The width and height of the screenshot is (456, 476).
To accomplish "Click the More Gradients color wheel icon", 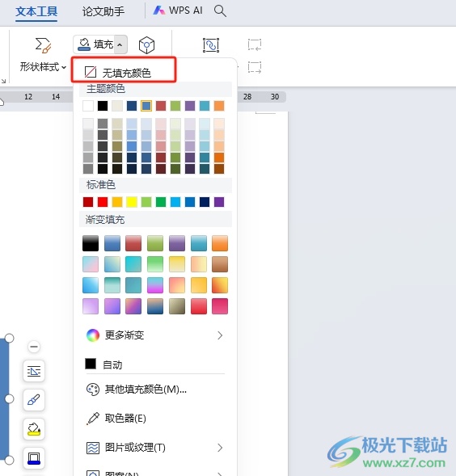I will [x=93, y=335].
